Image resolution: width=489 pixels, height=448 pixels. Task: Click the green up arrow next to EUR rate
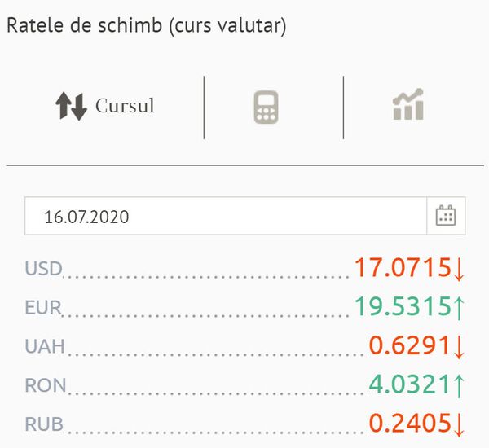(459, 308)
